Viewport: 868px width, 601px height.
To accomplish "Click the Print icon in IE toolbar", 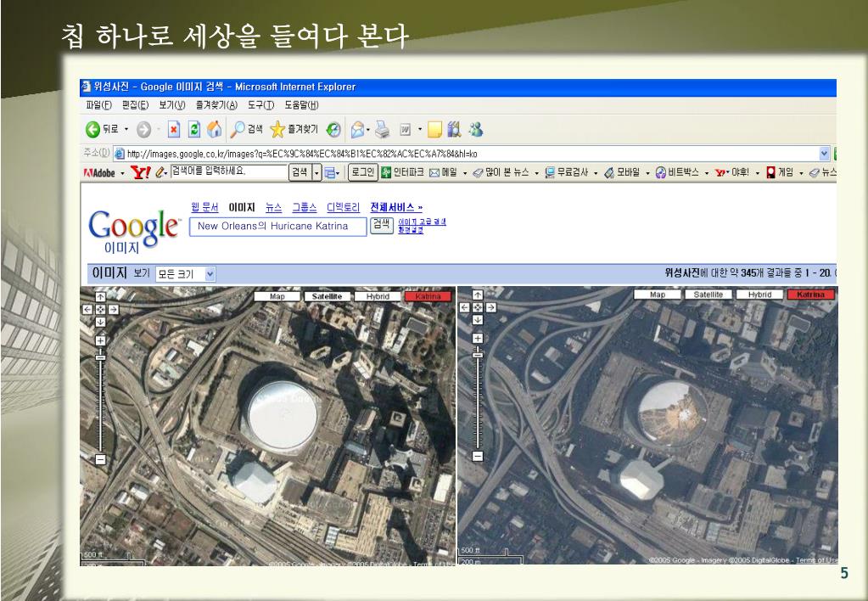I will 382,130.
